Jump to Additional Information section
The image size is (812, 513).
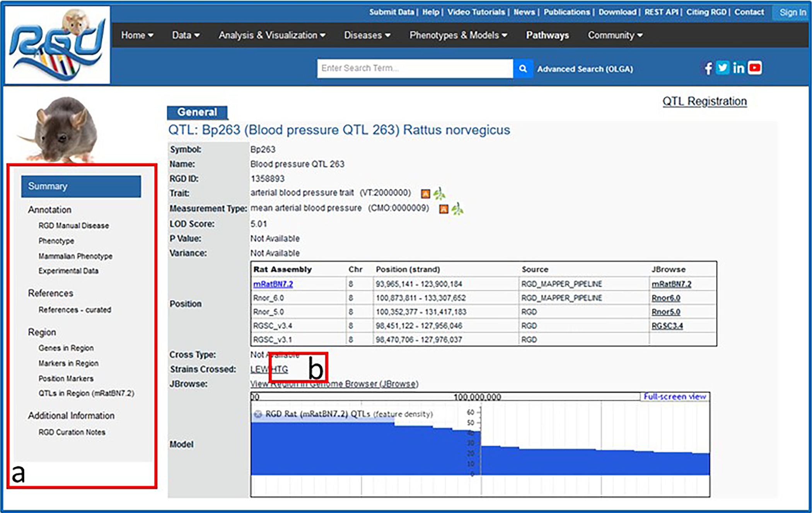tap(71, 416)
